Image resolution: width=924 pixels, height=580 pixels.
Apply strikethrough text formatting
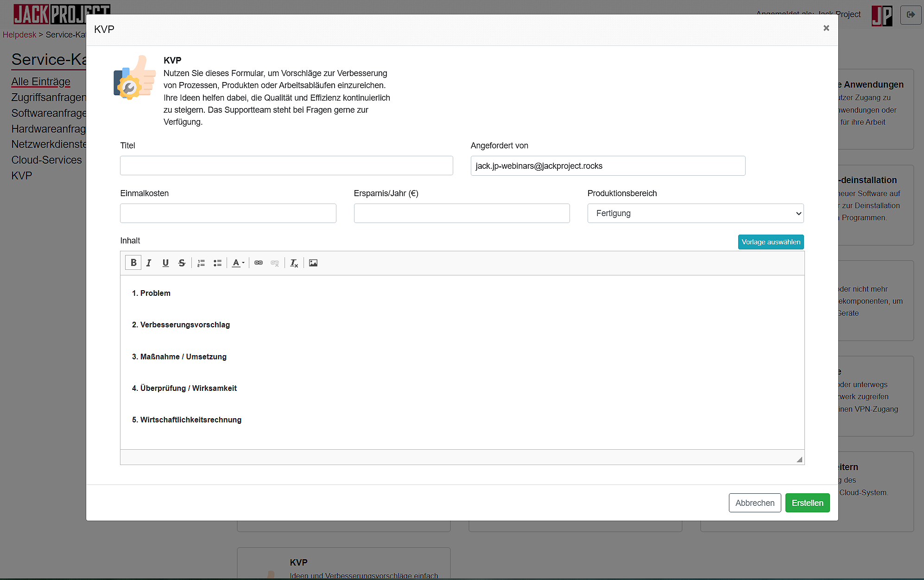click(182, 263)
